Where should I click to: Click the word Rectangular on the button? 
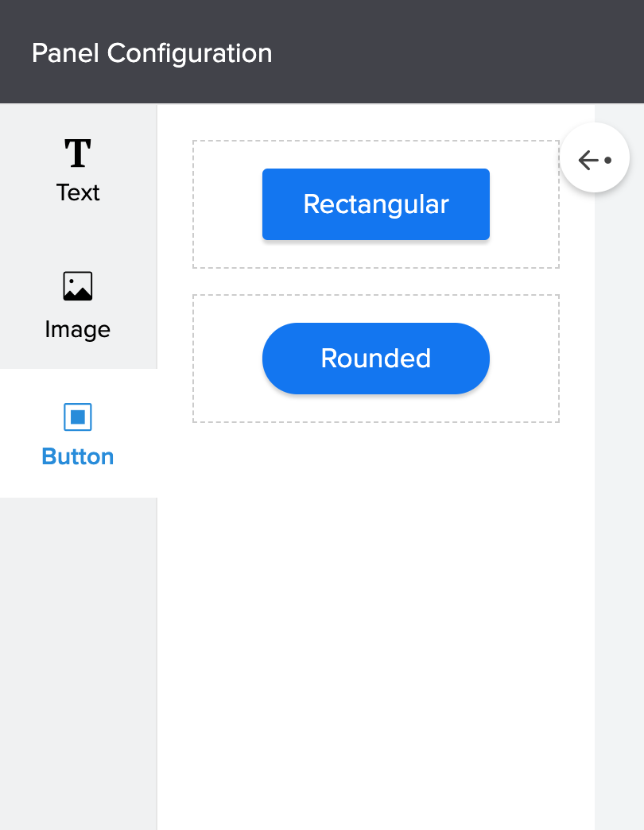376,204
